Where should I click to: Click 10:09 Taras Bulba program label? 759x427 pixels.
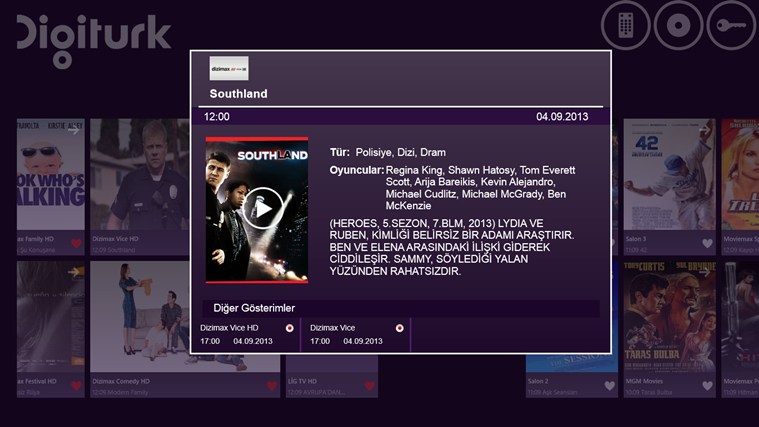[649, 393]
